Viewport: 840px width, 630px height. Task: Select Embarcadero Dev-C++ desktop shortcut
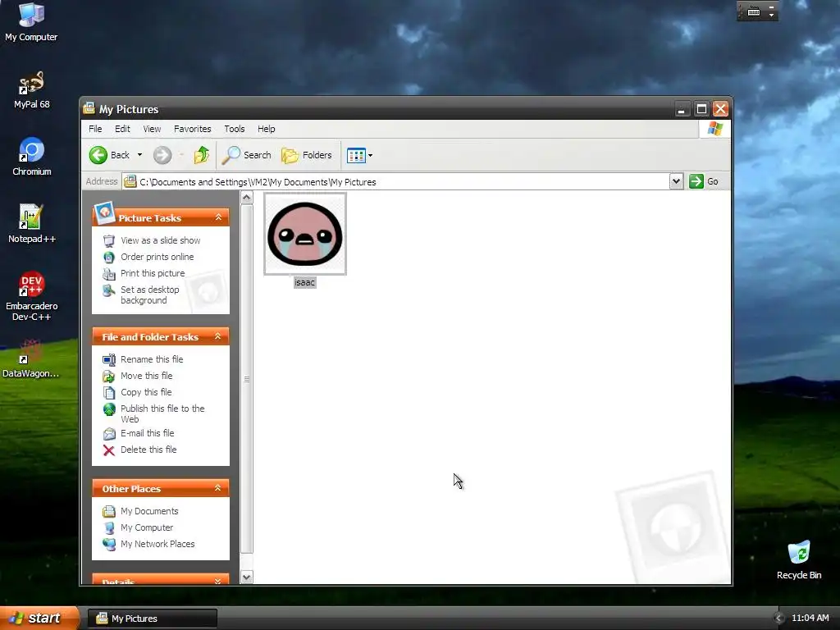[x=31, y=296]
